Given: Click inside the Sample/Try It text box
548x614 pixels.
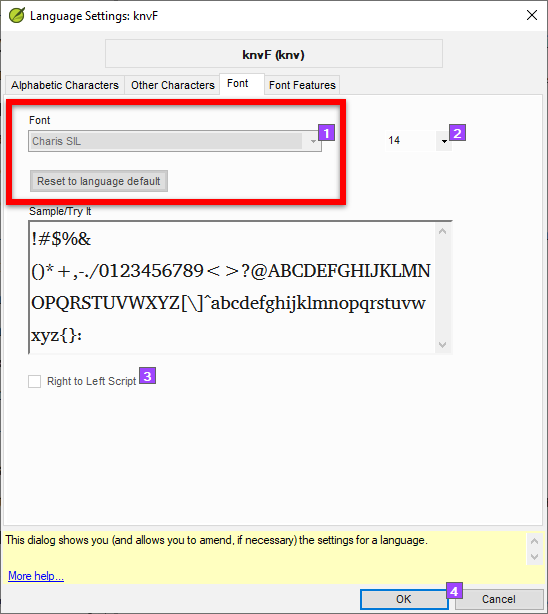Looking at the screenshot, I should 233,288.
